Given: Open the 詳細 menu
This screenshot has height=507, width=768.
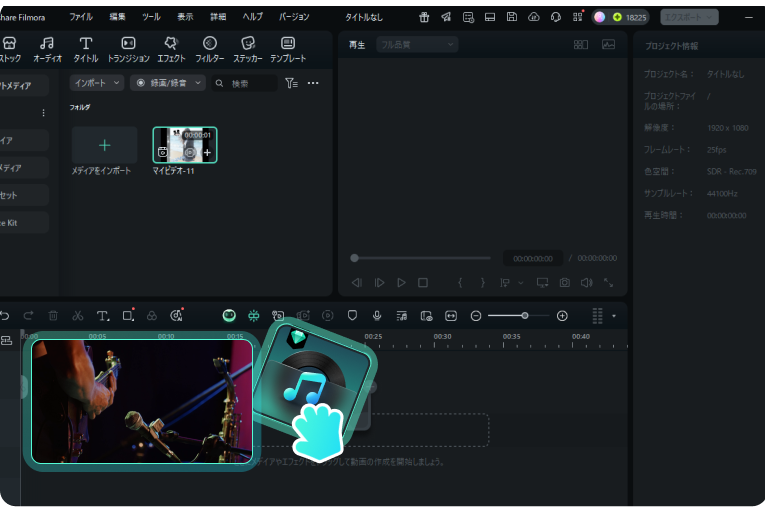Looking at the screenshot, I should pos(218,17).
